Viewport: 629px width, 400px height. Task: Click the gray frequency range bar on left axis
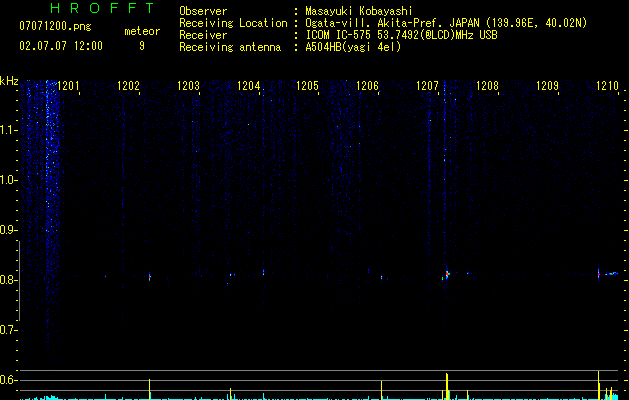coord(20,280)
